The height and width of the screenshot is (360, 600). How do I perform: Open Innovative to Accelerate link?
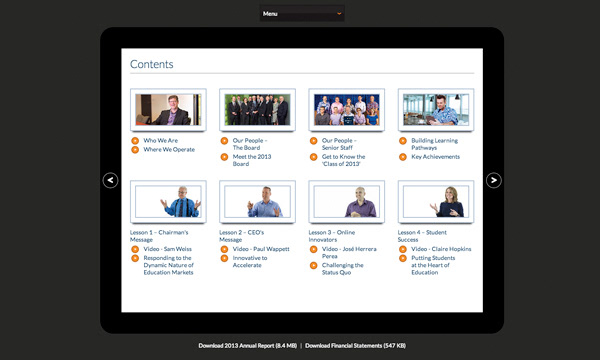pos(250,261)
